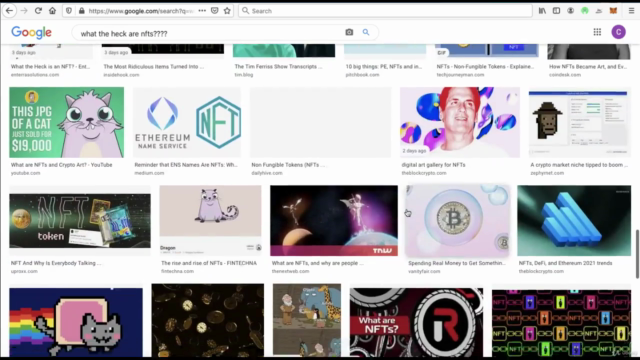Open the browser home page icon
Image resolution: width=640 pixels, height=360 pixels.
pos(52,11)
